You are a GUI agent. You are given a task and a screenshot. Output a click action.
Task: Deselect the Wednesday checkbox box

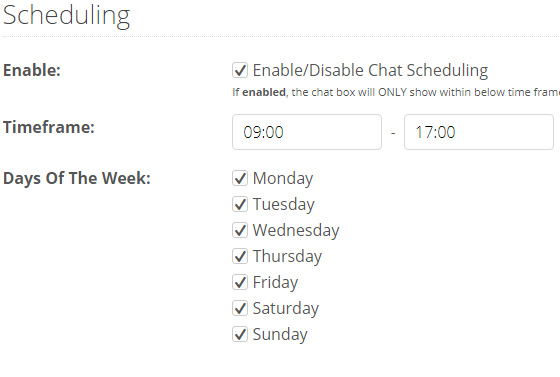[240, 230]
